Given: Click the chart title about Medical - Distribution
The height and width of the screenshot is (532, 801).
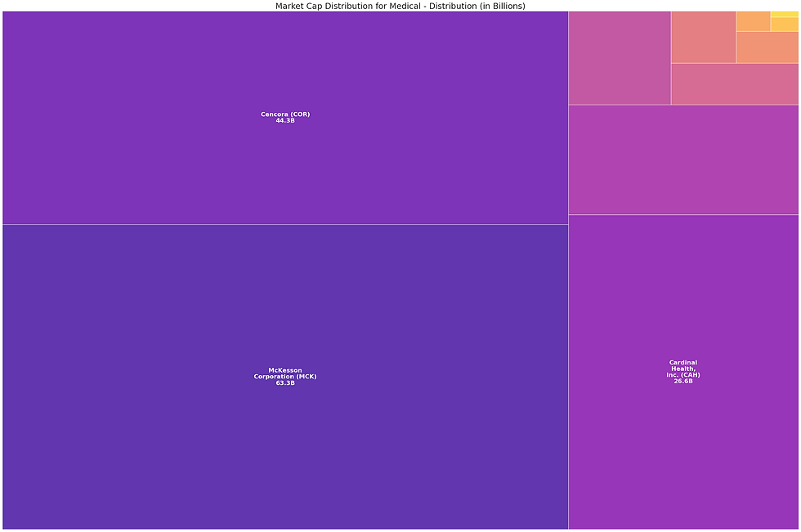Looking at the screenshot, I should pos(400,6).
